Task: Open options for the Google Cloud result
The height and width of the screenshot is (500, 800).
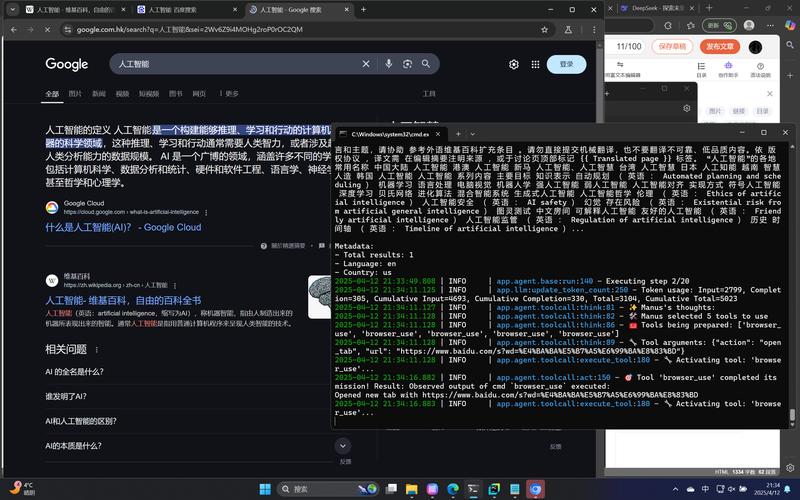Action: [x=206, y=212]
